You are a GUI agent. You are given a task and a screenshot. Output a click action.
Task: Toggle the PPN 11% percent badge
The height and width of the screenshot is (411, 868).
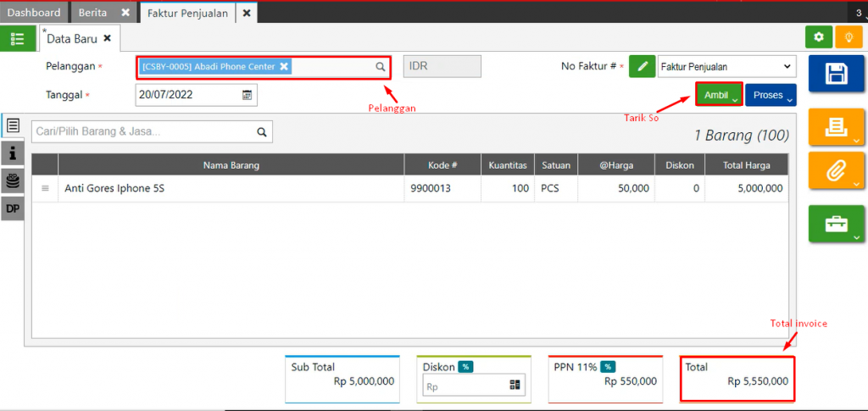coord(609,366)
